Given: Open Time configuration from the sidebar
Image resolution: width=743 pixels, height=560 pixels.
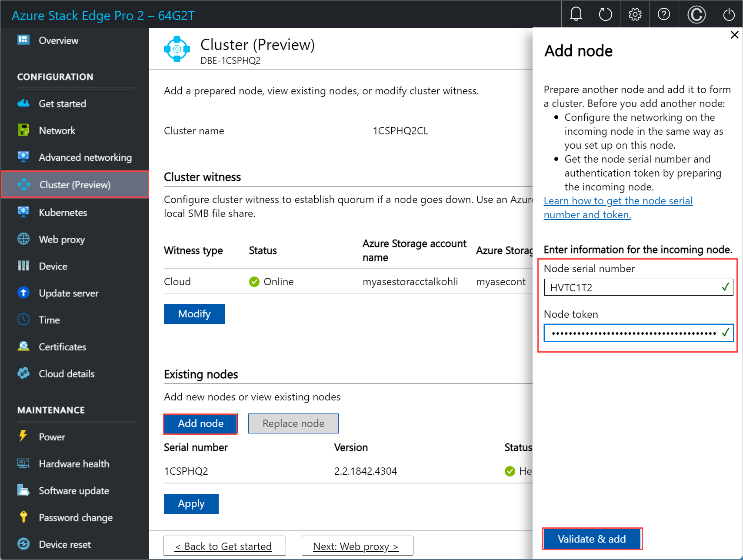Looking at the screenshot, I should 49,320.
